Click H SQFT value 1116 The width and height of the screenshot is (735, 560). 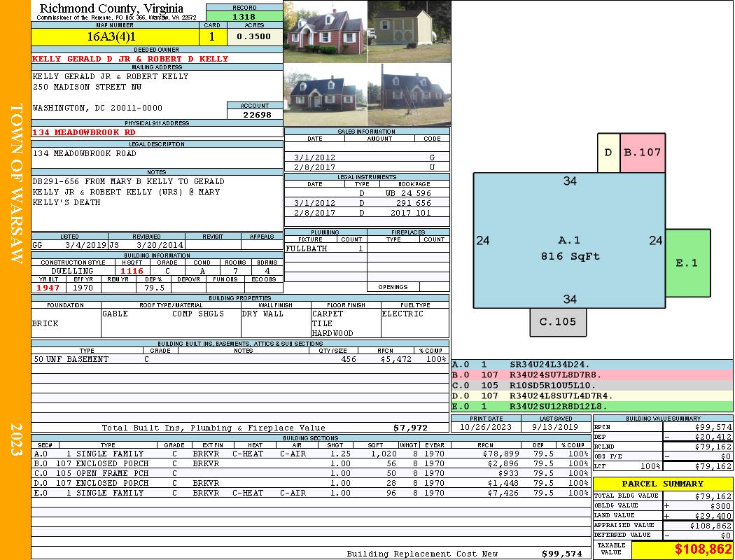click(132, 271)
